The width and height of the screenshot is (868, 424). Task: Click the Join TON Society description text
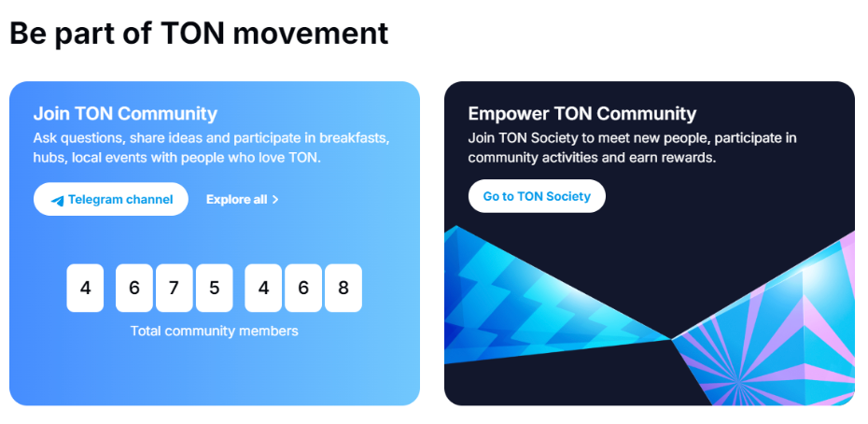pyautogui.click(x=632, y=148)
